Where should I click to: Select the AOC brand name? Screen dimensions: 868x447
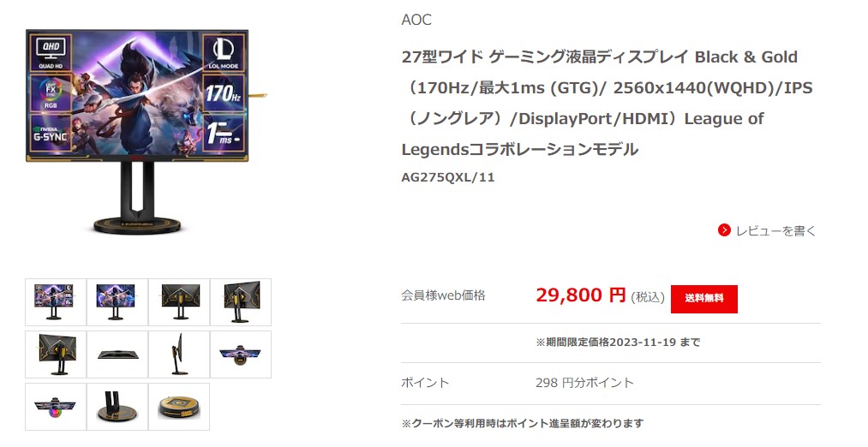click(416, 20)
